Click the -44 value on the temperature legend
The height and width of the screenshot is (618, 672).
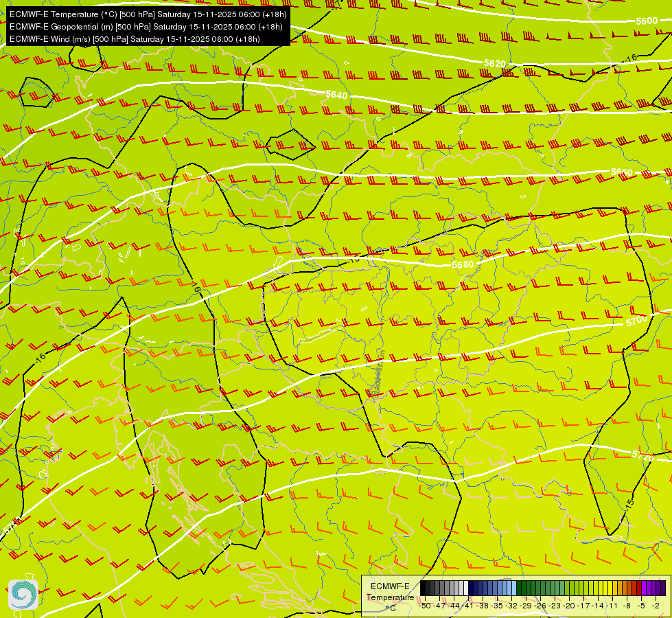click(454, 606)
